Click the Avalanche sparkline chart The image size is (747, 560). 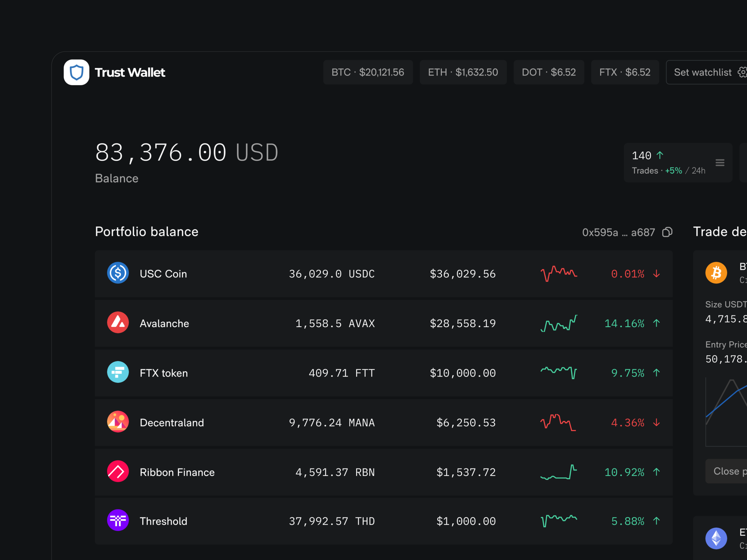[x=559, y=323]
